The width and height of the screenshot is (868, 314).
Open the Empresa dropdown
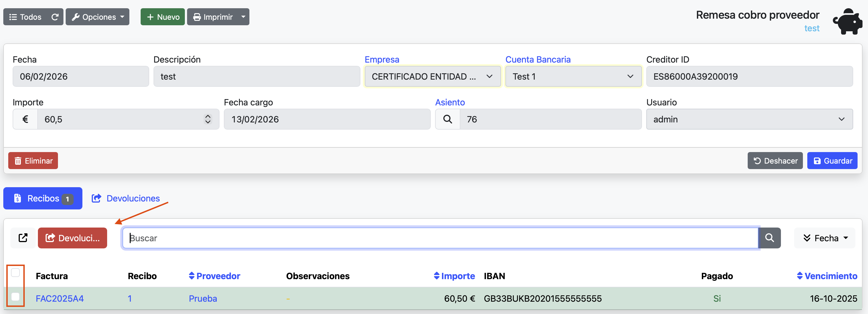point(432,76)
